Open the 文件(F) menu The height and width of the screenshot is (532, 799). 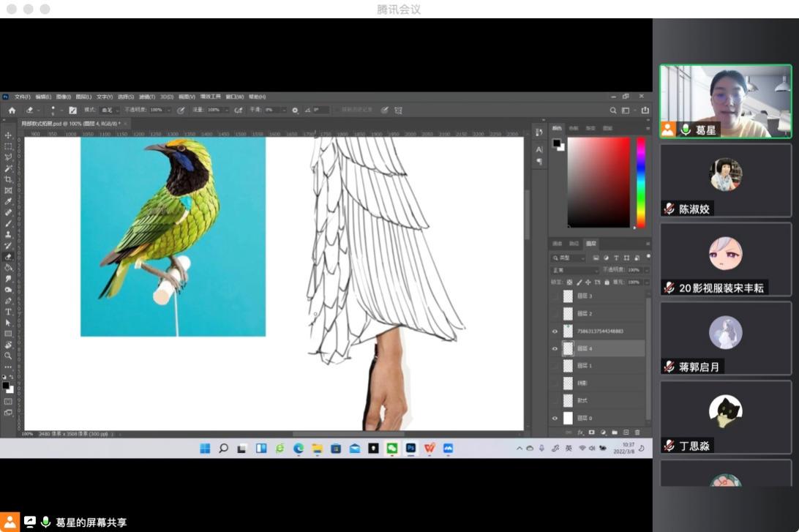click(x=22, y=97)
